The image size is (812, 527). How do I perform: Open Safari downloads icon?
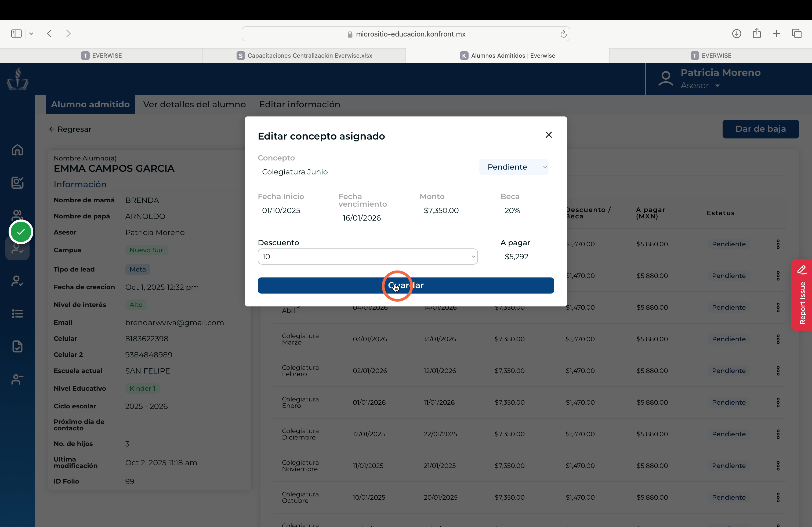737,33
